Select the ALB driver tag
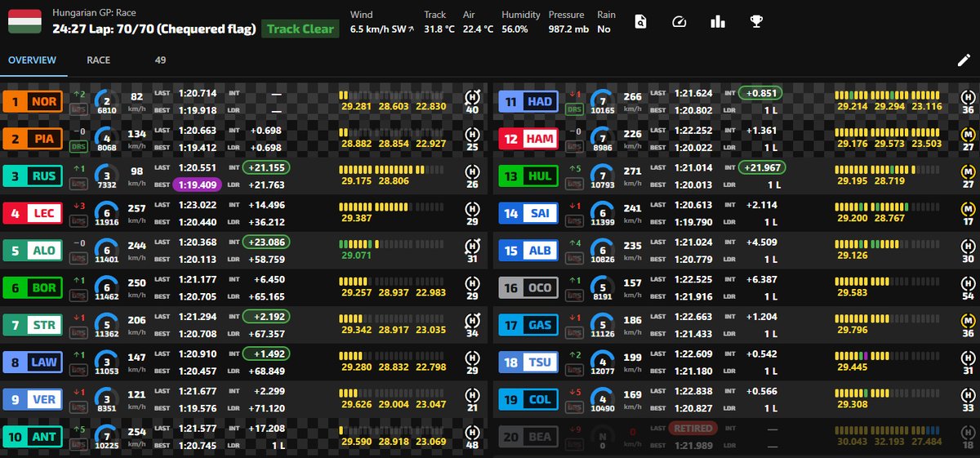 pyautogui.click(x=528, y=251)
